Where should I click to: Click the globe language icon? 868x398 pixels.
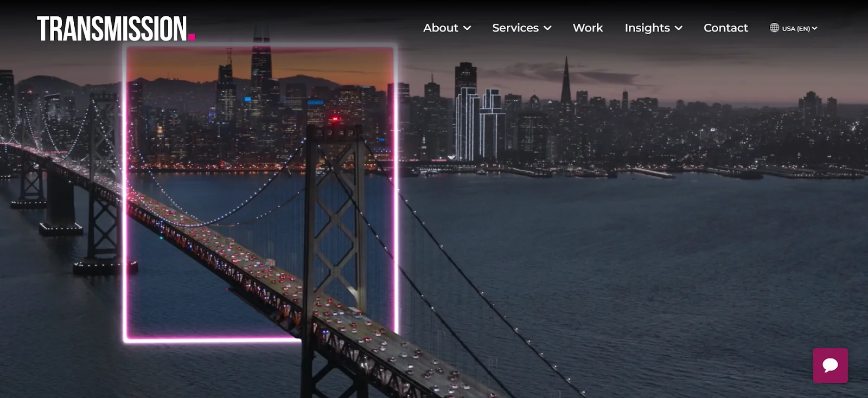click(x=774, y=28)
